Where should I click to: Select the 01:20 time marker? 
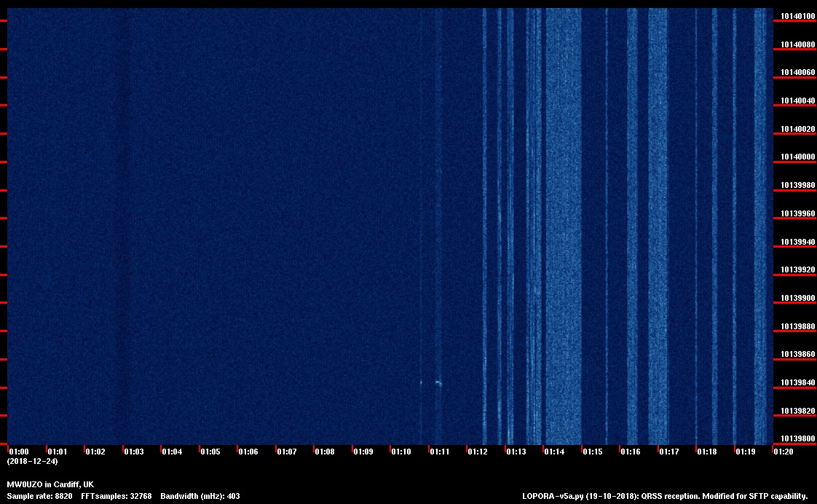point(784,452)
